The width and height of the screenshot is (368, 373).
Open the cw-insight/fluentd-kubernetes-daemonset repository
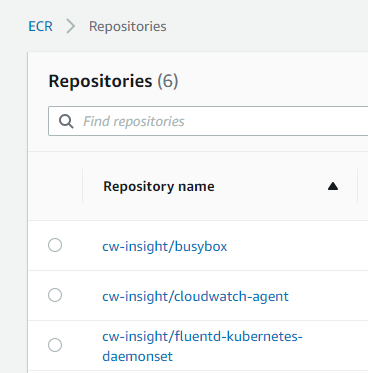(202, 346)
